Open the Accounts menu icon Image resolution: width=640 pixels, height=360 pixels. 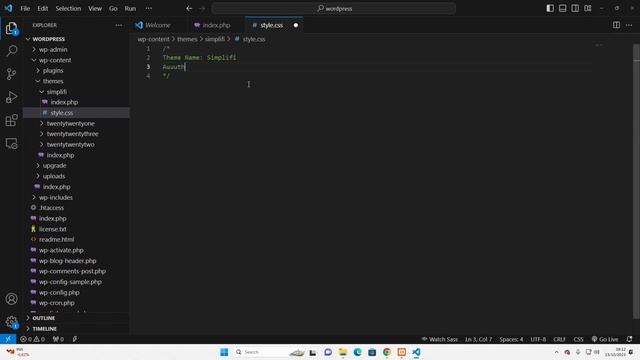tap(11, 299)
